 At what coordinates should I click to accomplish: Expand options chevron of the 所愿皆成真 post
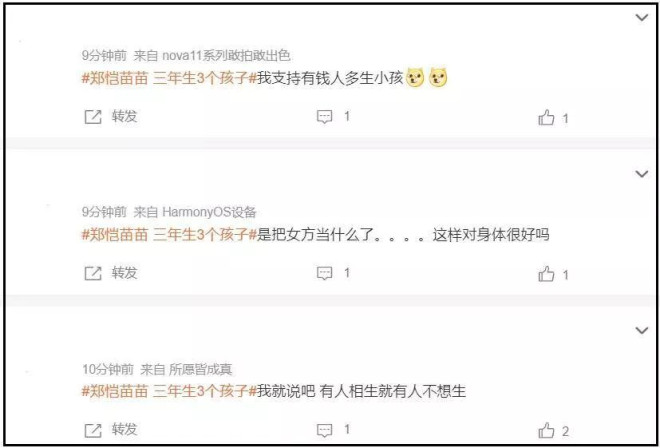point(641,331)
